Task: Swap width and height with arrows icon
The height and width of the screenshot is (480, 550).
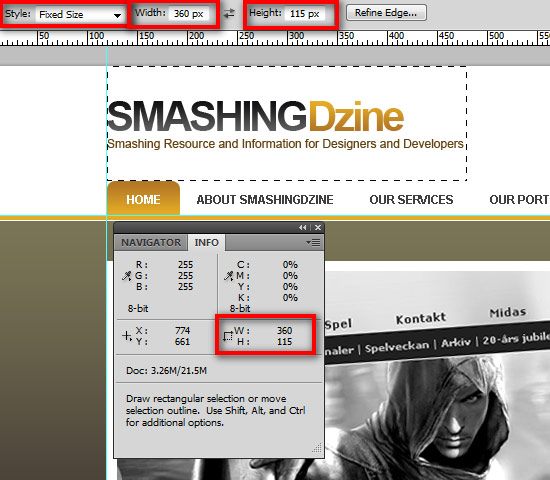Action: click(x=229, y=13)
